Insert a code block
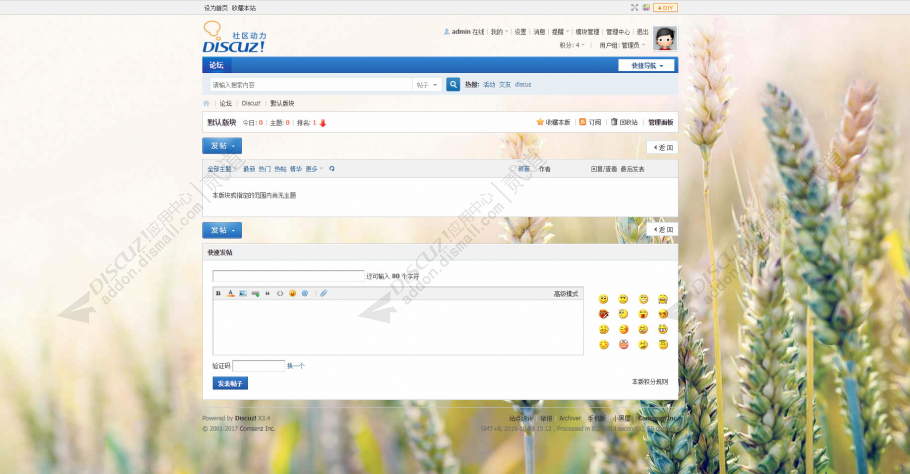This screenshot has height=474, width=910. (x=280, y=294)
